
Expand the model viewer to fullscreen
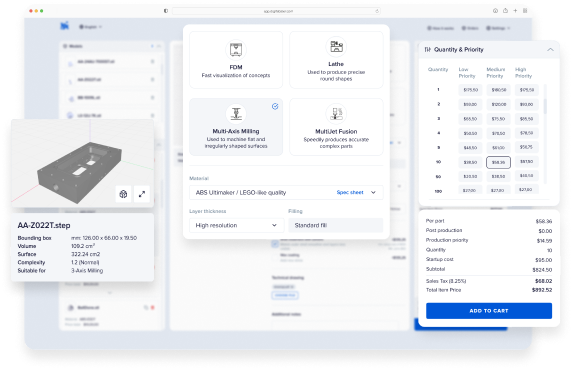pyautogui.click(x=142, y=194)
